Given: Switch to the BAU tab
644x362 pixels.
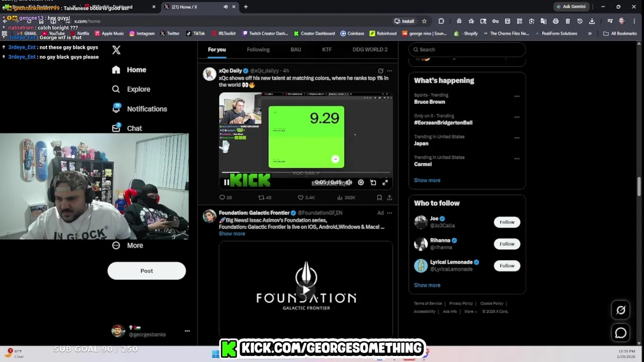Looking at the screenshot, I should 296,49.
